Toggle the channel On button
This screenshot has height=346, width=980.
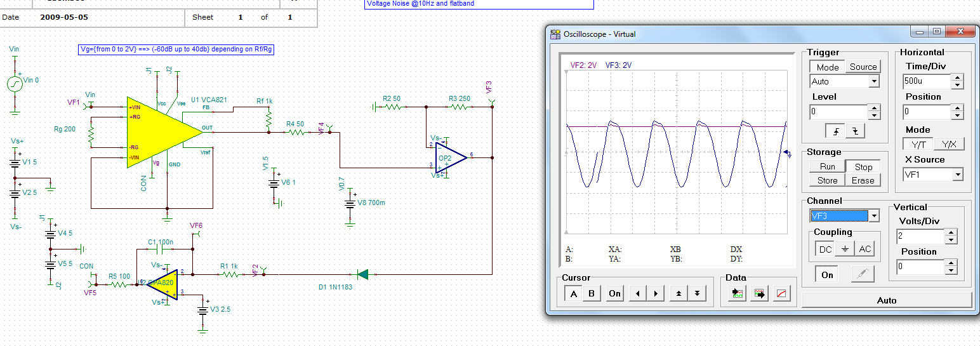(x=827, y=274)
